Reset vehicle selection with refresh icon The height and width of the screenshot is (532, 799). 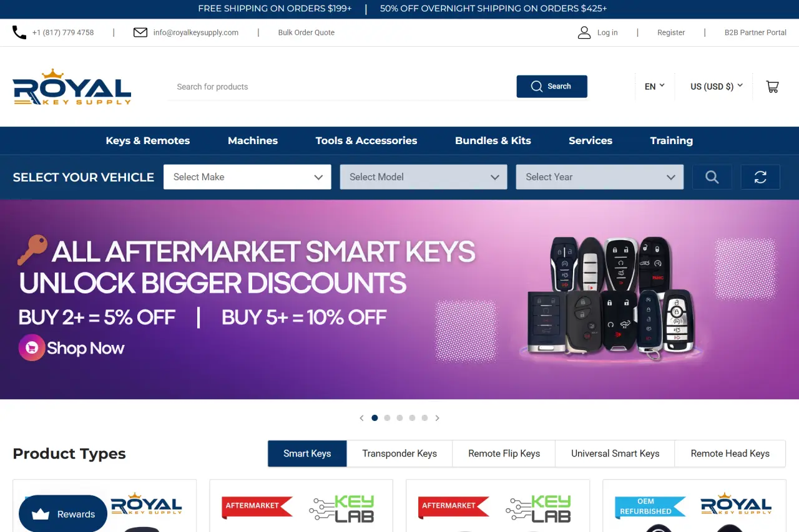(x=760, y=177)
